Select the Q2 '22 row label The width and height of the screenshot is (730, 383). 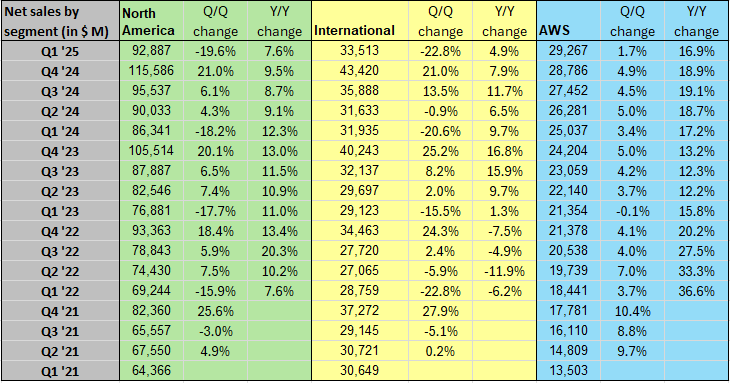[60, 271]
